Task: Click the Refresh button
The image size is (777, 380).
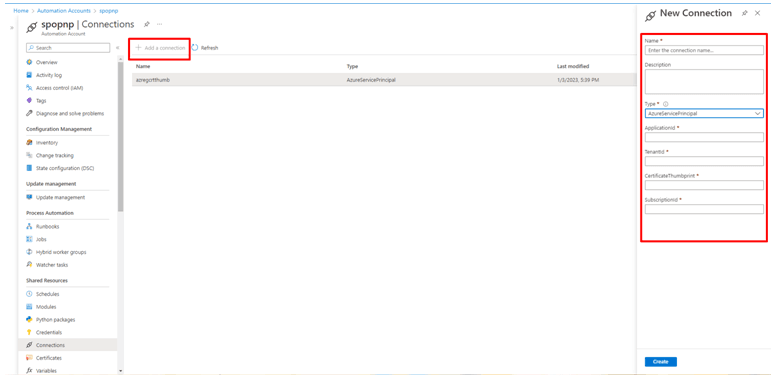Action: click(205, 48)
